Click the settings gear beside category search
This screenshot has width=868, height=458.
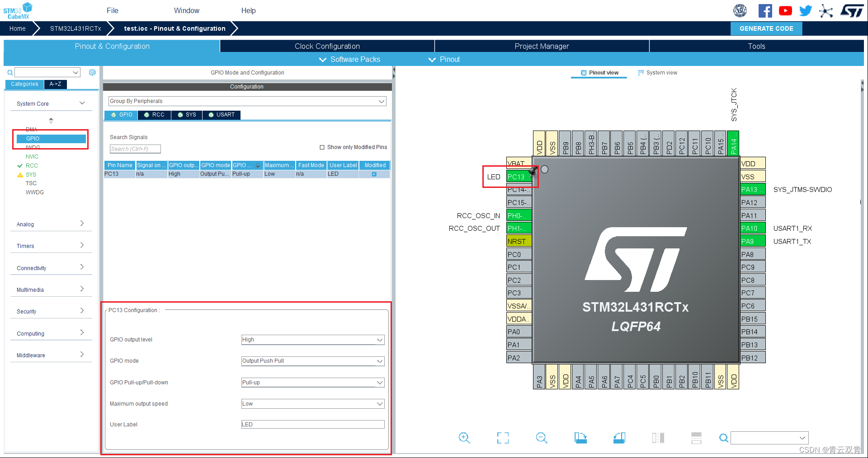tap(92, 72)
